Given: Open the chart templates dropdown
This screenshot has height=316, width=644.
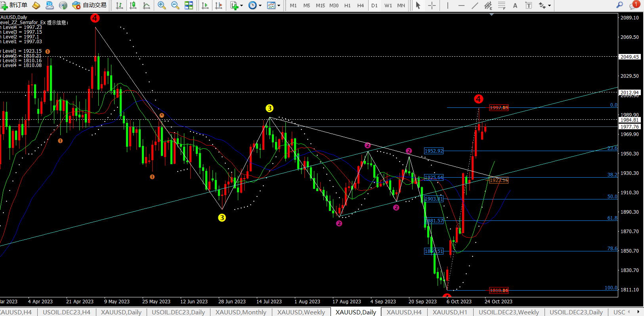Looking at the screenshot, I should pyautogui.click(x=274, y=5).
